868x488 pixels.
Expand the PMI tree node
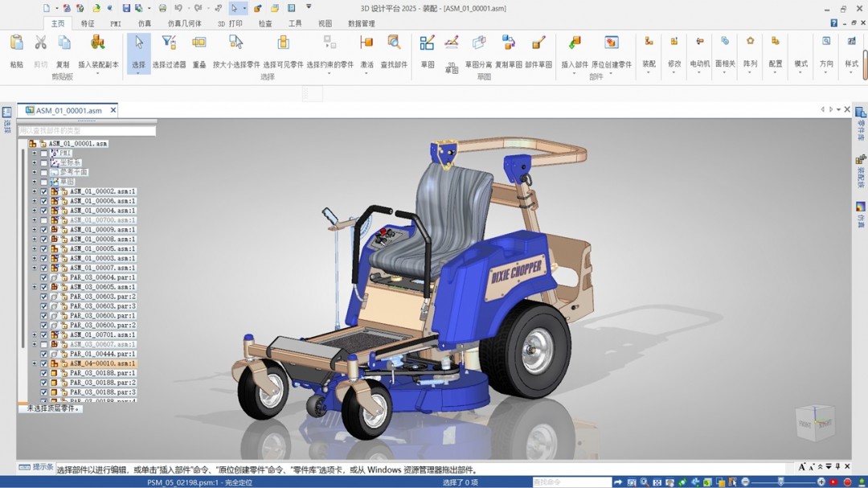click(x=34, y=153)
